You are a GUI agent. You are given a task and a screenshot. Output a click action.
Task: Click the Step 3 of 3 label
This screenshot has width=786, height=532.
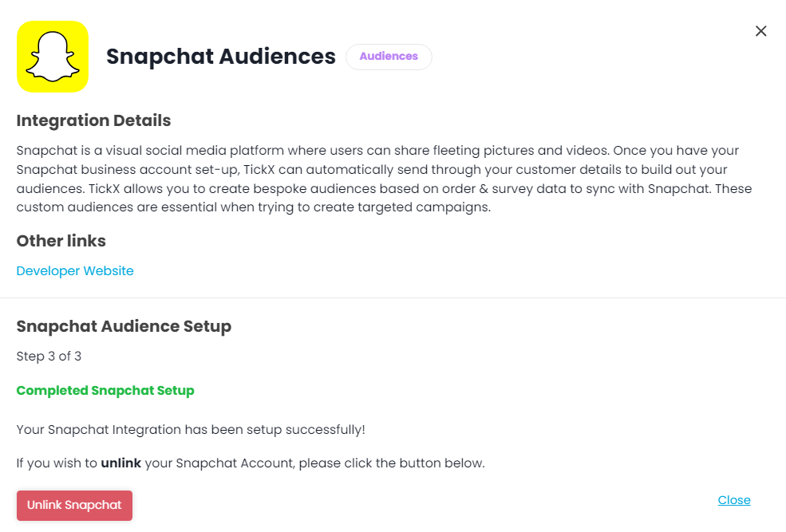(49, 356)
